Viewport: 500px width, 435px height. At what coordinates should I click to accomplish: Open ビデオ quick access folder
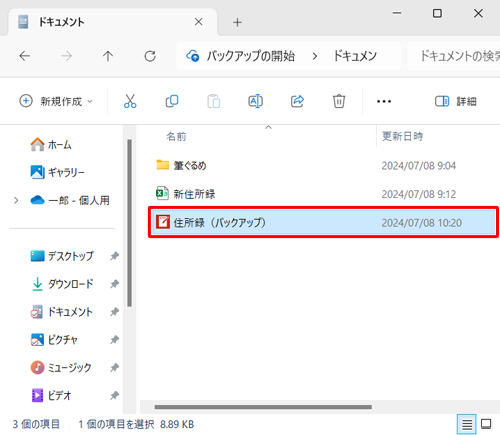click(x=51, y=396)
